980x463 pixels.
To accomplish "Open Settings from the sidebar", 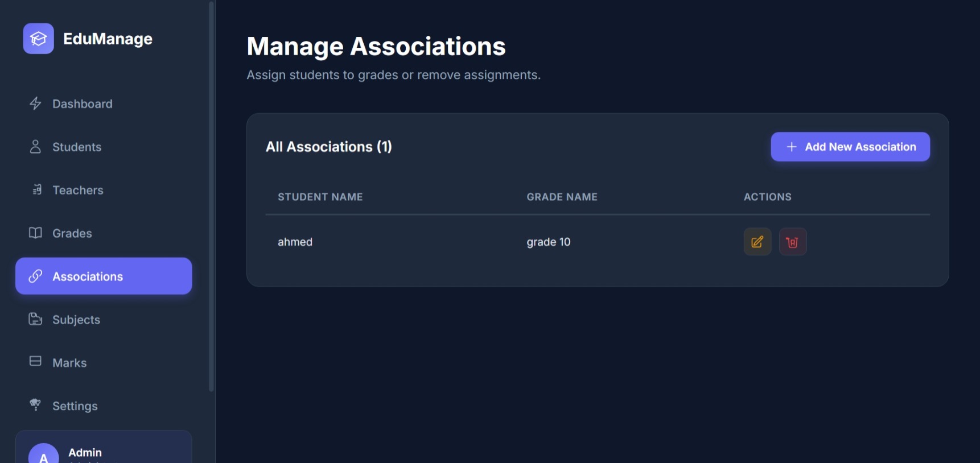I will 75,406.
